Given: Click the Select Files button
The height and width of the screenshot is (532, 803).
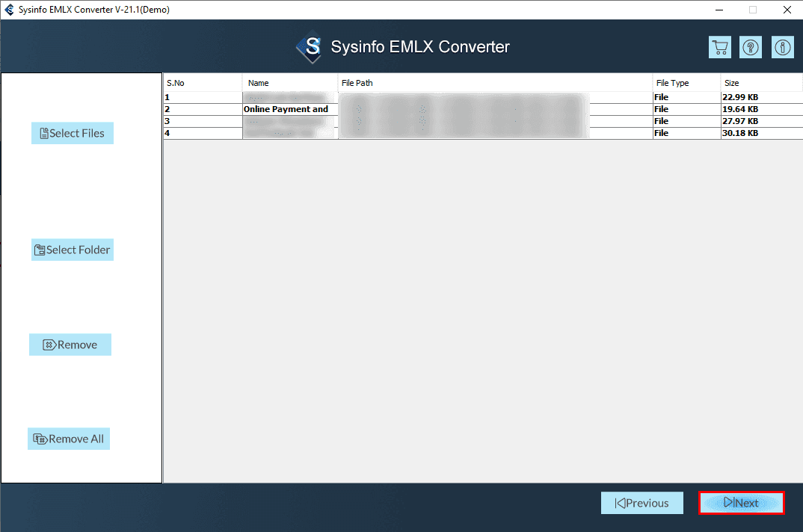Looking at the screenshot, I should (73, 133).
